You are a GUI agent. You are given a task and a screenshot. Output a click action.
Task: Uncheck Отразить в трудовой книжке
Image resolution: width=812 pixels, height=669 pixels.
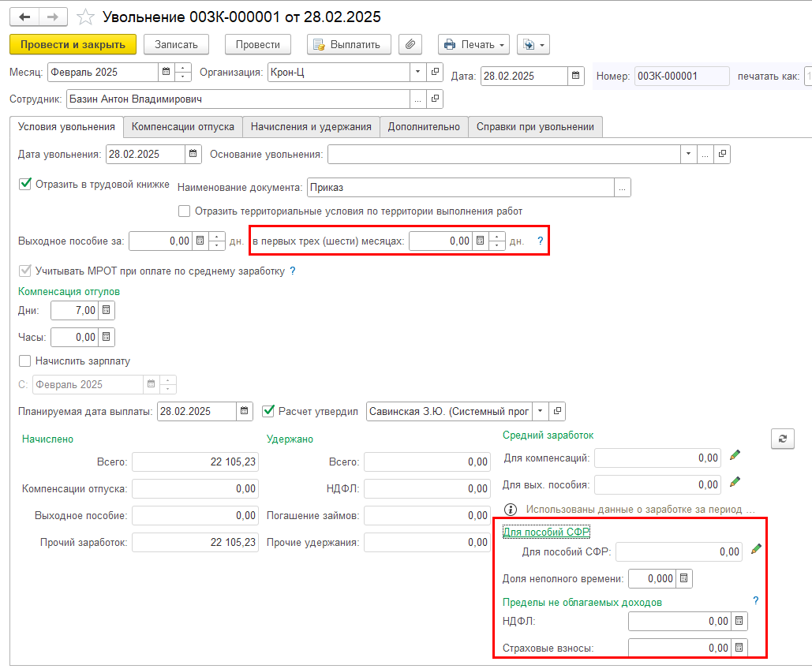[25, 185]
